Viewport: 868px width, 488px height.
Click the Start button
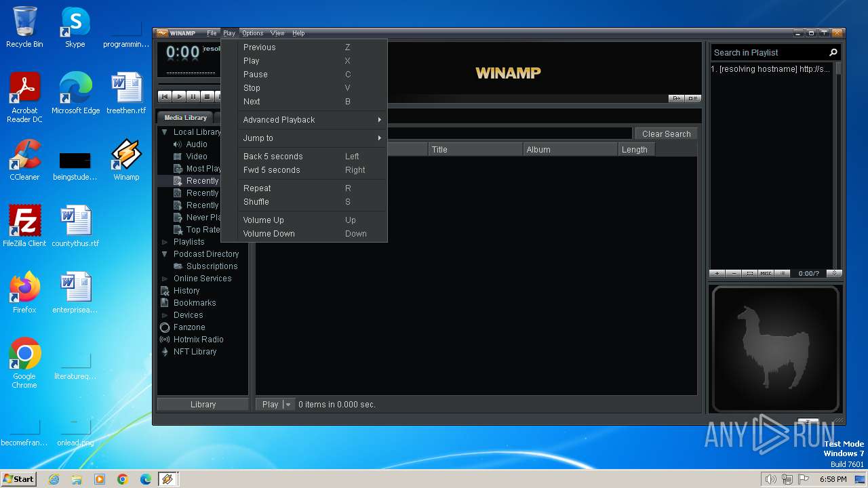(x=18, y=479)
